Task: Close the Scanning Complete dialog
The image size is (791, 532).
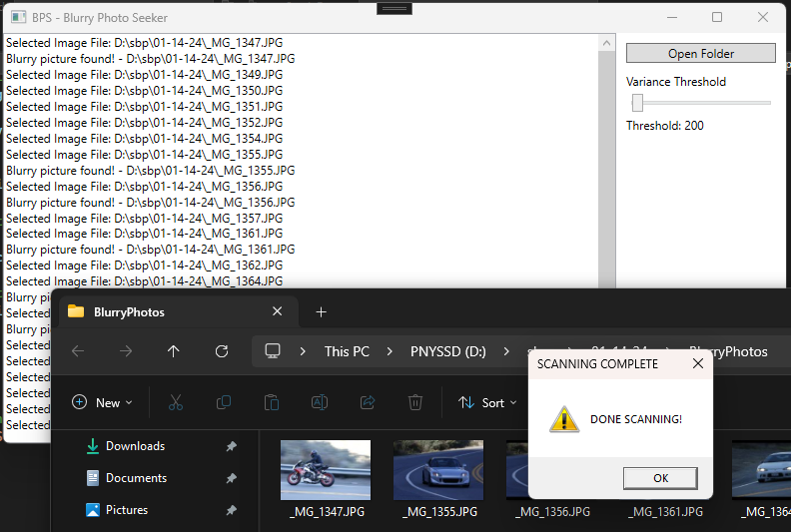Action: pyautogui.click(x=698, y=364)
